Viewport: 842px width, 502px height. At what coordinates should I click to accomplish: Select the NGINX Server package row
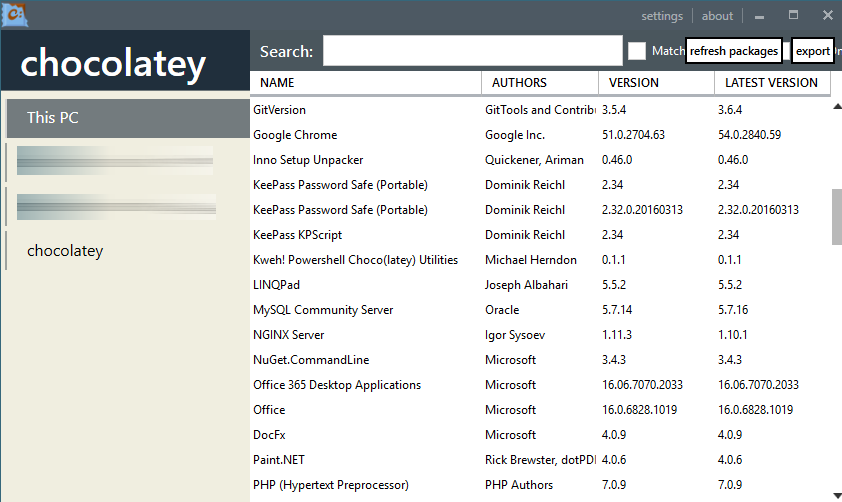289,335
